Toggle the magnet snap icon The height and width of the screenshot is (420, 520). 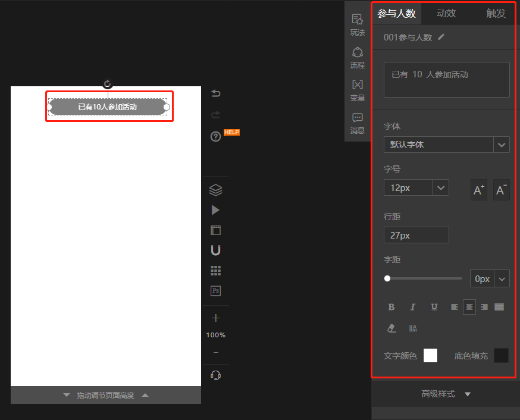tap(216, 250)
